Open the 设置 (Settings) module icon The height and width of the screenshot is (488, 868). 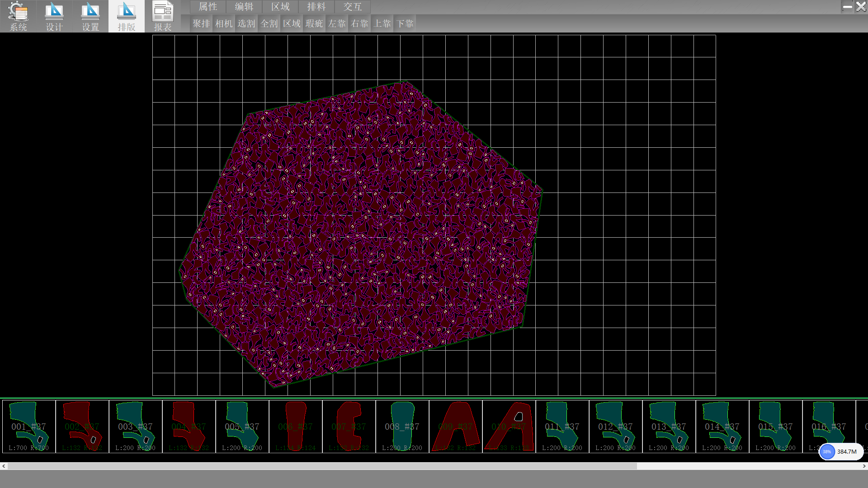click(90, 16)
